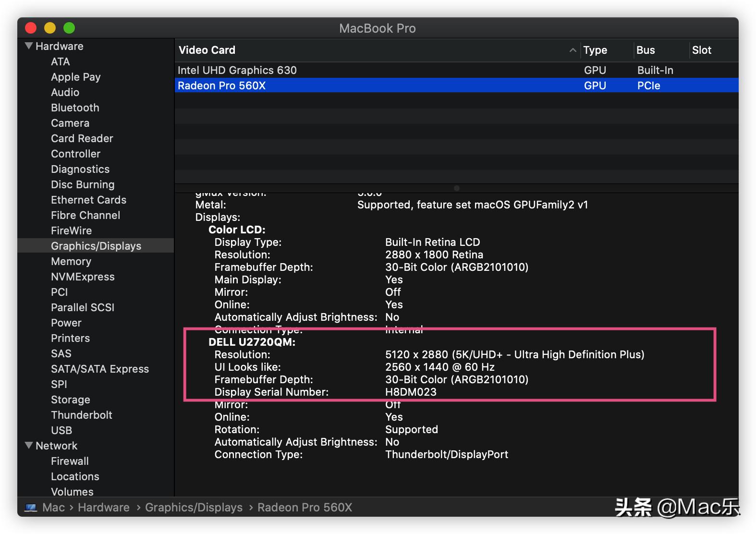Select Parallel SCSI in the sidebar
This screenshot has width=756, height=534.
point(83,307)
